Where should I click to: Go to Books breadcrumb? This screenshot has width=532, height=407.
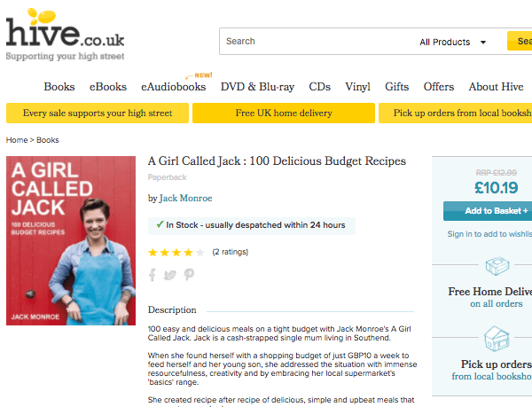click(48, 140)
